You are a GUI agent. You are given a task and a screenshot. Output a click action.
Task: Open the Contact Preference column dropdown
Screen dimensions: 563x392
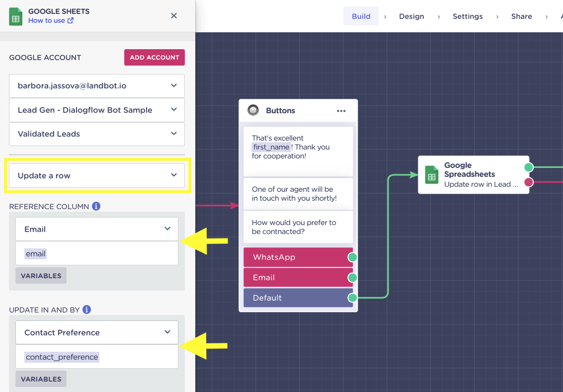pos(97,332)
